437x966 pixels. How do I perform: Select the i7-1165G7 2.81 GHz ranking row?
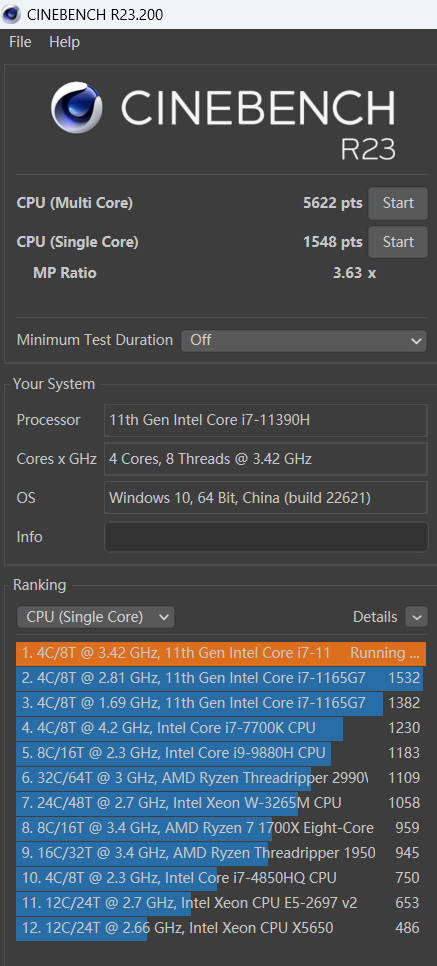[221, 678]
